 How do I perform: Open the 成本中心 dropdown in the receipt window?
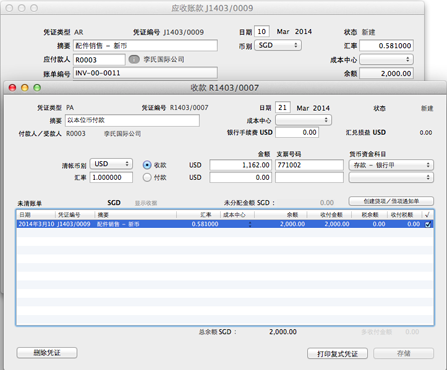click(x=303, y=120)
